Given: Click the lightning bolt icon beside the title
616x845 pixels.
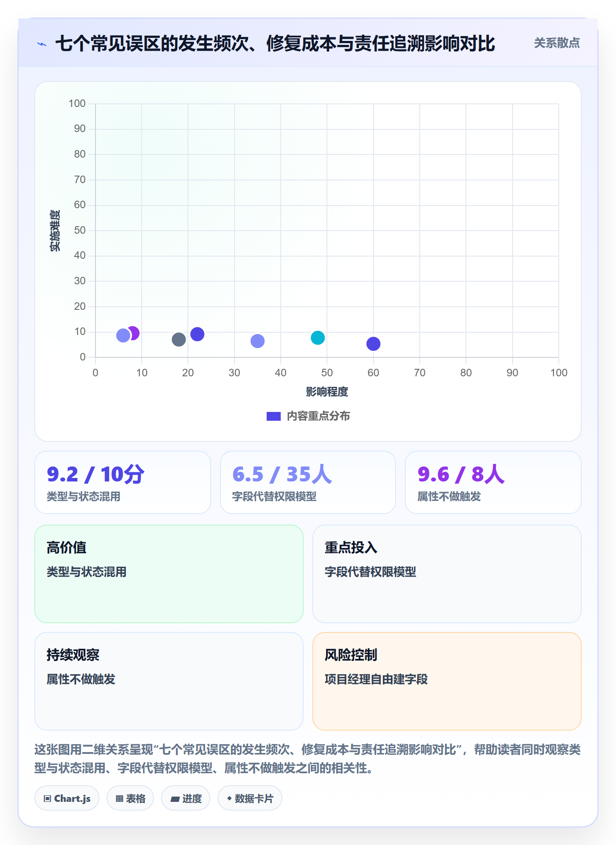Looking at the screenshot, I should (x=42, y=44).
